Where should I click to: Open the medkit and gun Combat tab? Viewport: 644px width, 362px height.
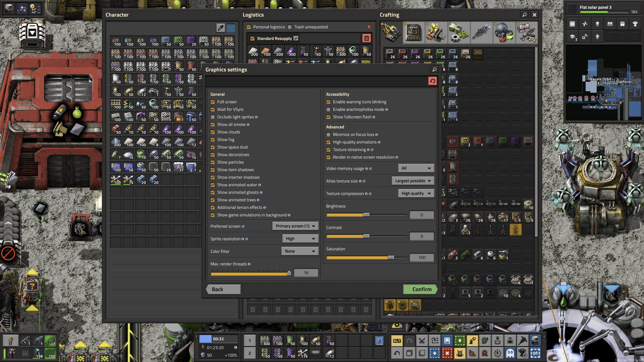[x=527, y=33]
